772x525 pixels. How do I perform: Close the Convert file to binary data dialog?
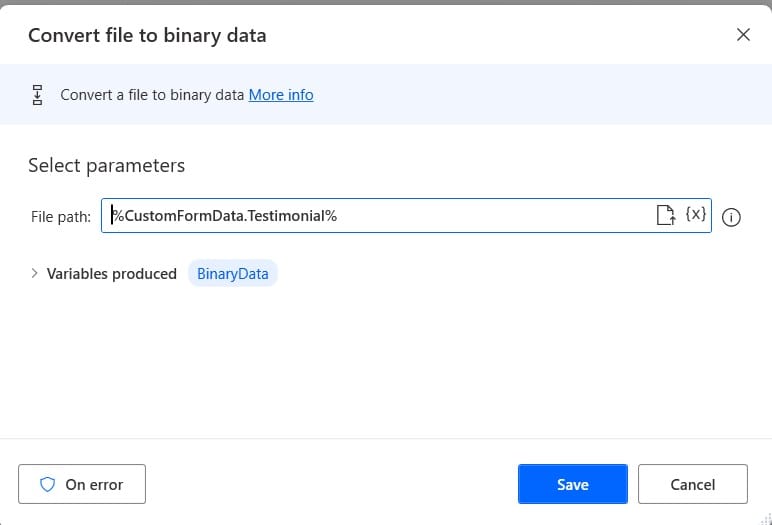click(743, 34)
